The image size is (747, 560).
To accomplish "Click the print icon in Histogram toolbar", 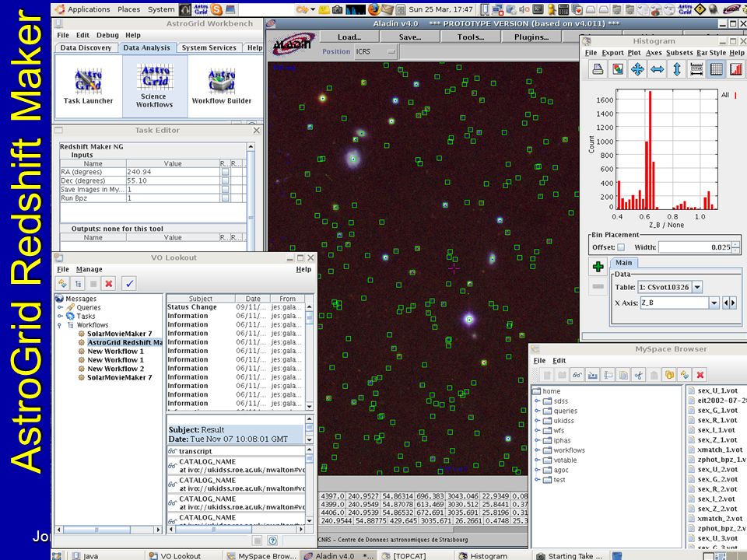I will (x=598, y=69).
